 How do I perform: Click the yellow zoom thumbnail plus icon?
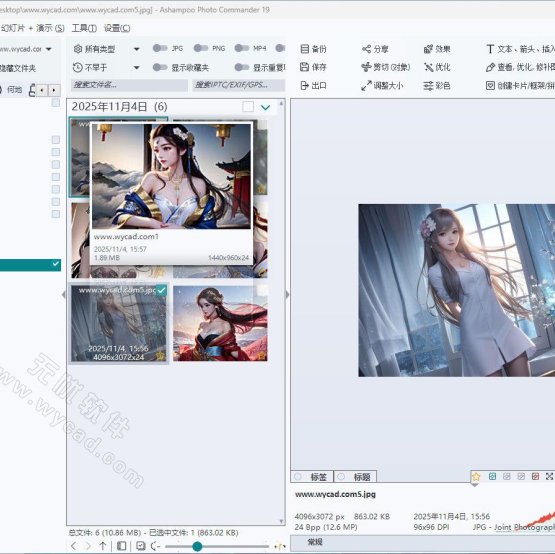(x=279, y=547)
